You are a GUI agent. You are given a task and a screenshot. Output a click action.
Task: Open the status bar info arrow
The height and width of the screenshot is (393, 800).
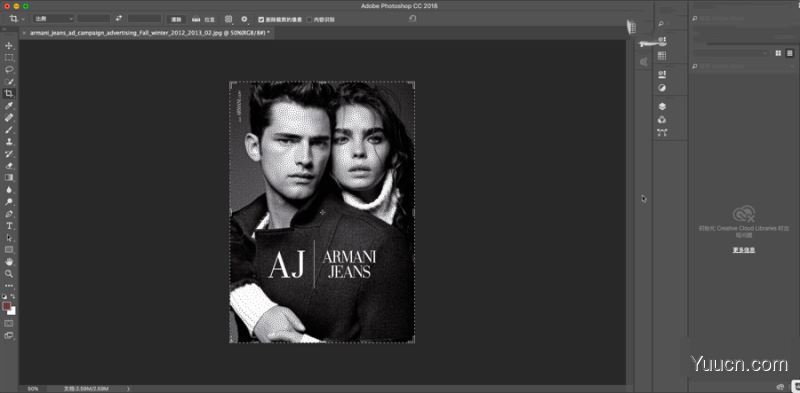pos(128,389)
